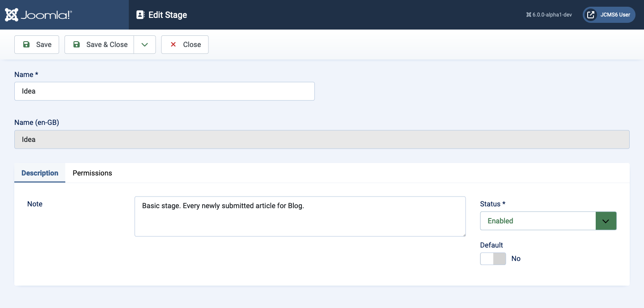The height and width of the screenshot is (308, 644).
Task: Click the disk icon on Save & Close
Action: (x=77, y=44)
